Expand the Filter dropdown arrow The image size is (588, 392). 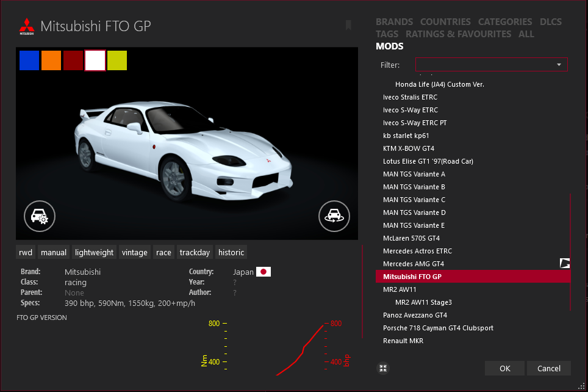coord(559,65)
